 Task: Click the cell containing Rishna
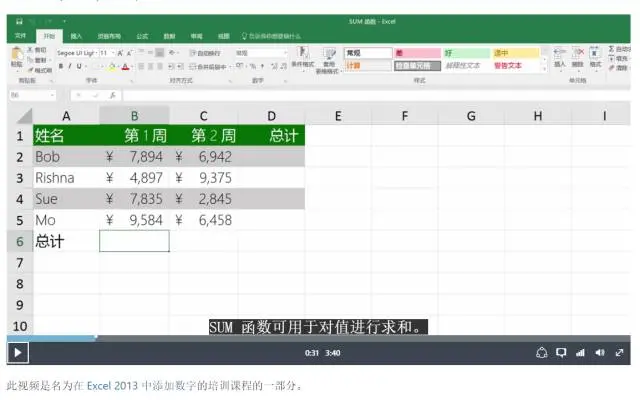66,178
